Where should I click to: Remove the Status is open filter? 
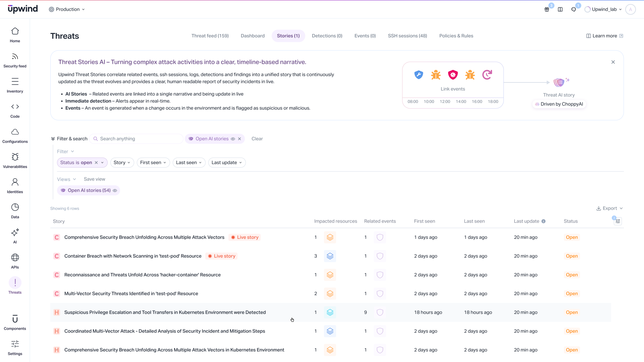tap(96, 163)
